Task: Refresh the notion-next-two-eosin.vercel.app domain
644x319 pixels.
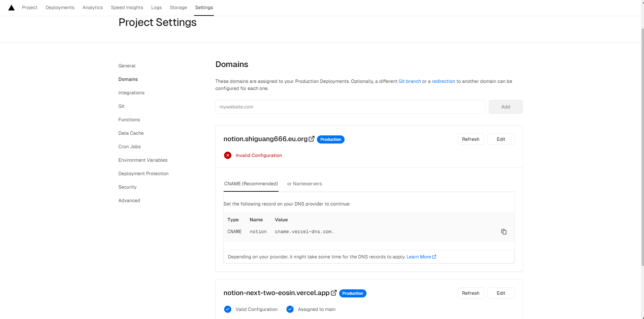Action: click(x=471, y=293)
